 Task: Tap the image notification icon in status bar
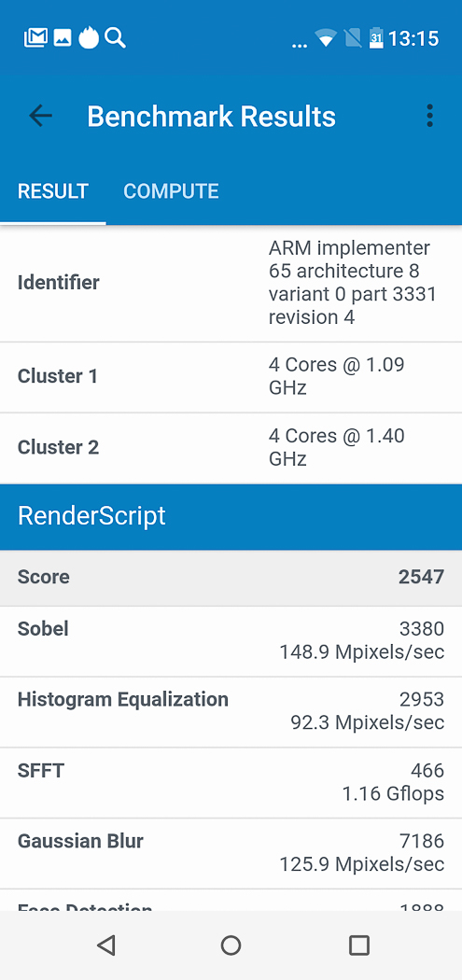(x=63, y=38)
